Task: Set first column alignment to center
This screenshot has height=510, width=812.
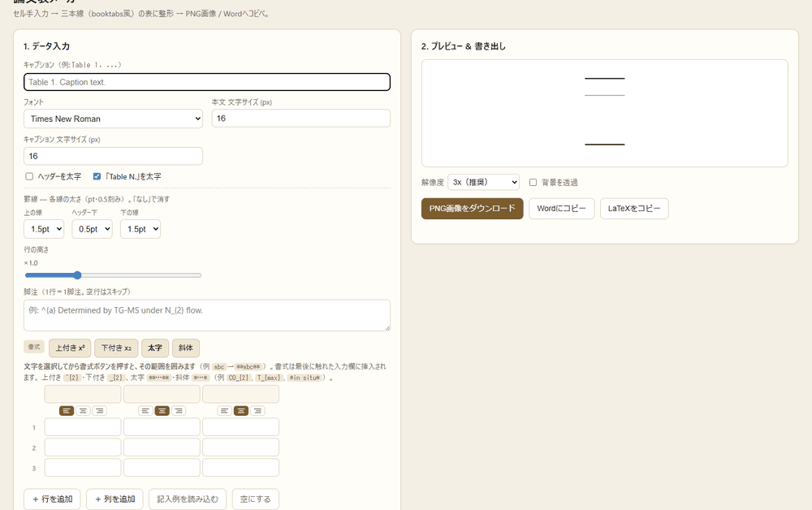Action: (x=83, y=411)
